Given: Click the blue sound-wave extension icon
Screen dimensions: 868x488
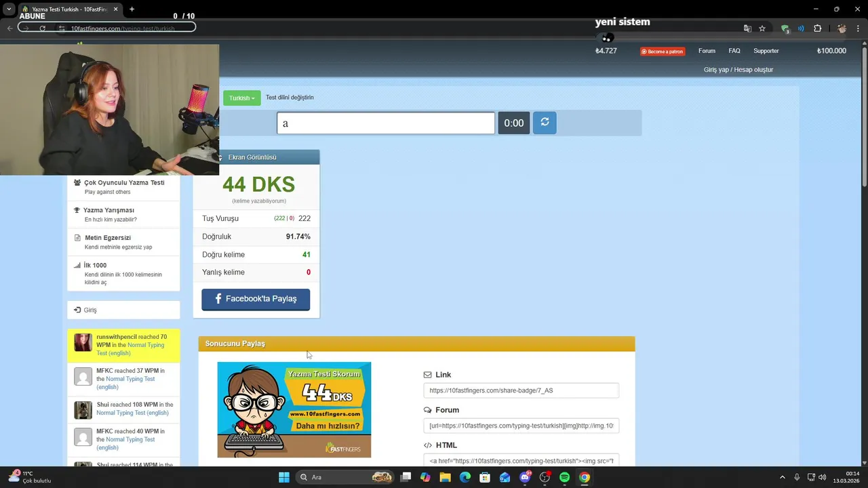Looking at the screenshot, I should [801, 28].
